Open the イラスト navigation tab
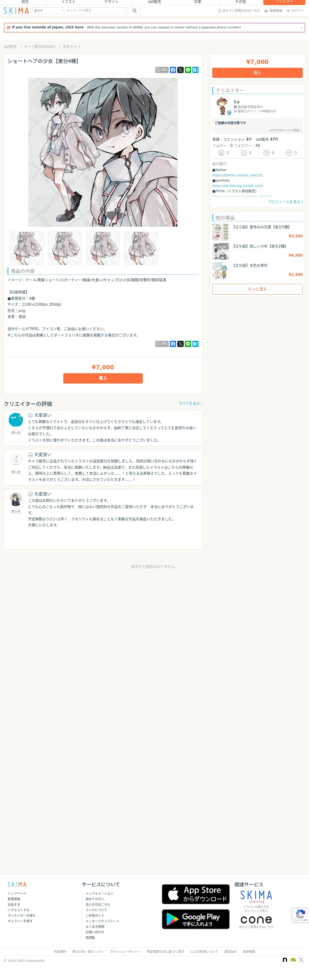This screenshot has height=980, width=309. [68, 2]
